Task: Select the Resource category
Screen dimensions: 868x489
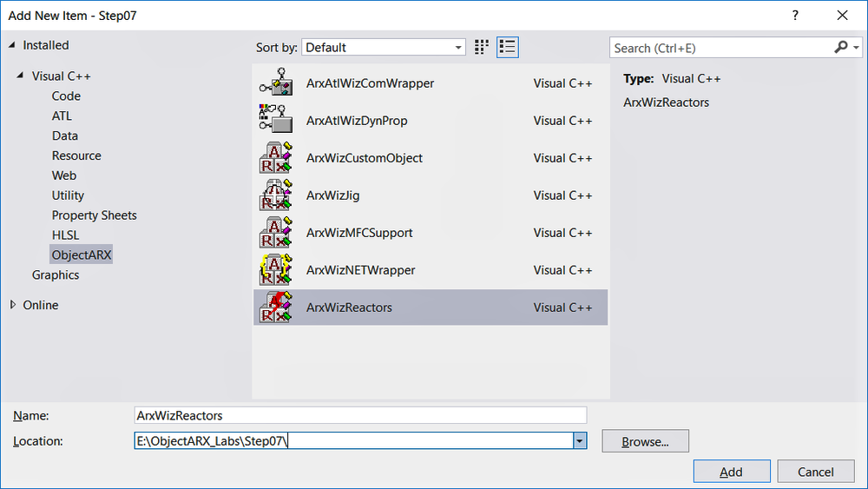Action: click(x=76, y=155)
